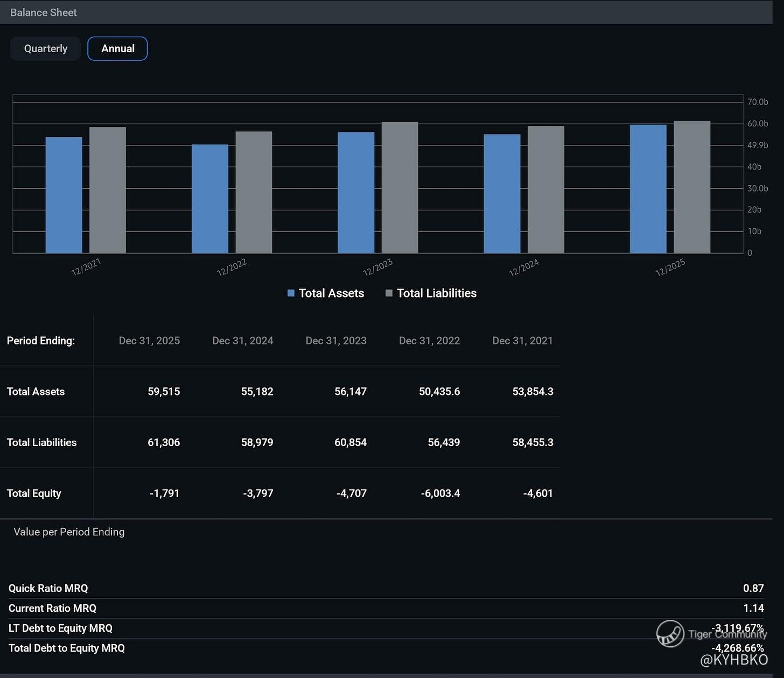This screenshot has height=678, width=784.
Task: Click the 12/2021 x-axis label
Action: coord(86,267)
